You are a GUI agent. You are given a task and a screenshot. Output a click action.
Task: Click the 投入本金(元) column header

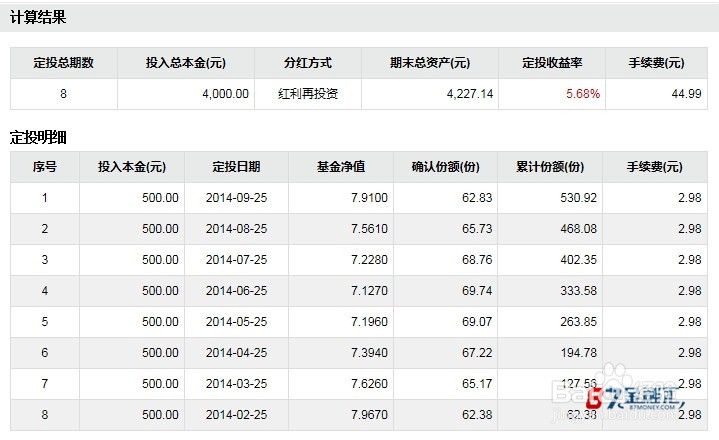(132, 167)
